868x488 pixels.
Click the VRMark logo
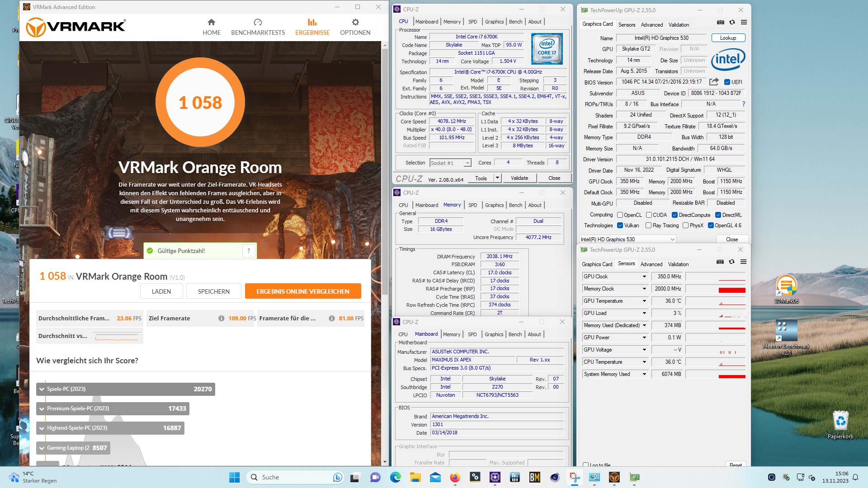click(x=76, y=27)
